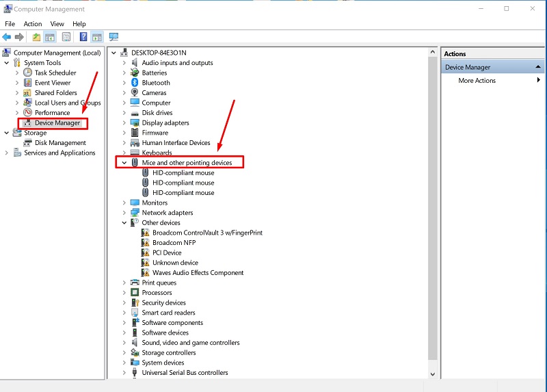Select Device Manager in left tree
547x392 pixels.
tap(57, 123)
